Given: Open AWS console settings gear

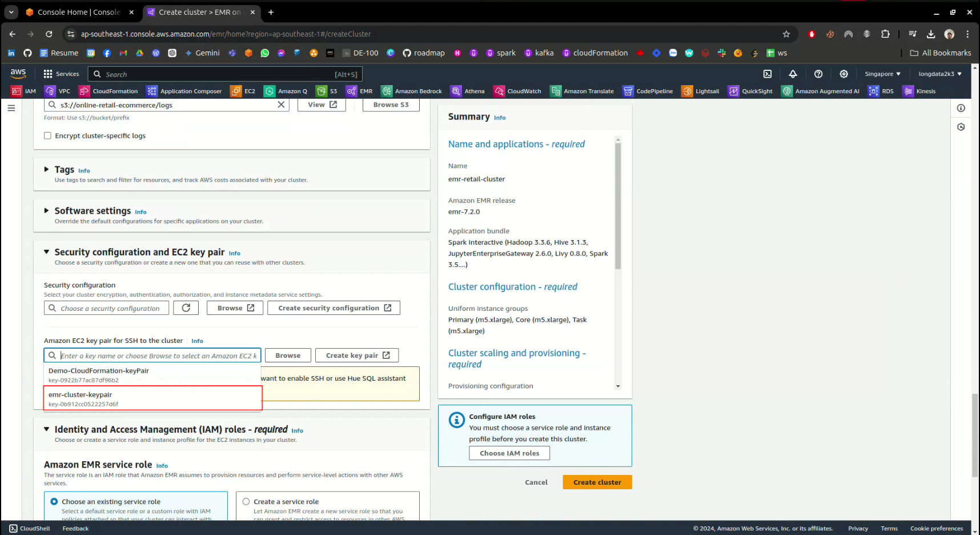Looking at the screenshot, I should click(x=844, y=74).
